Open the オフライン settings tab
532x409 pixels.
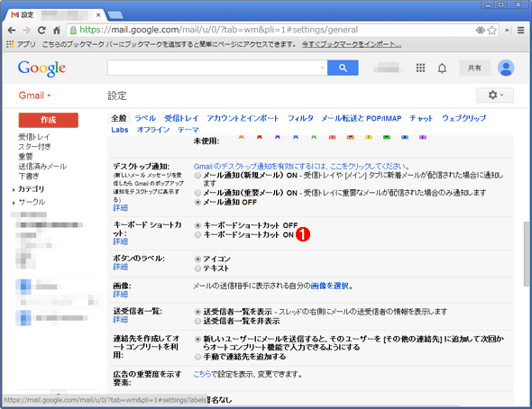point(153,130)
